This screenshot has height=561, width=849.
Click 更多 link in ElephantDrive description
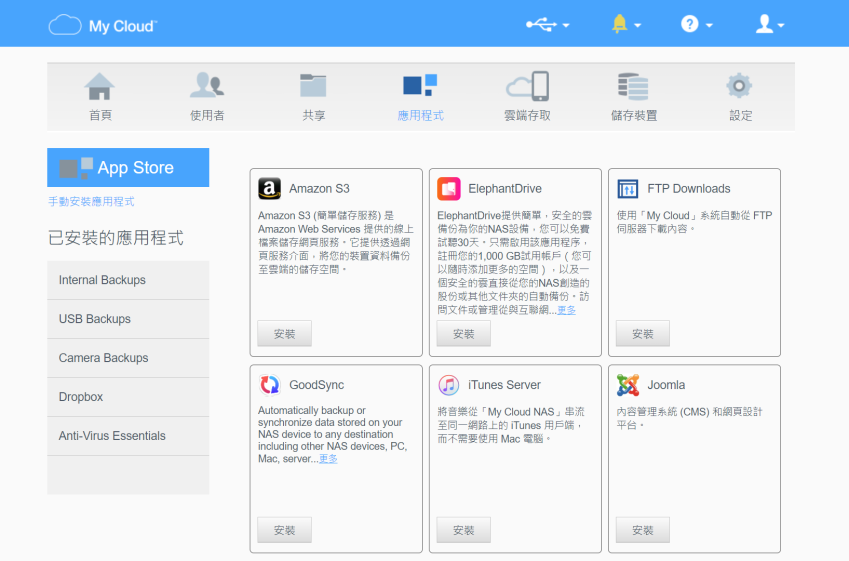[566, 310]
